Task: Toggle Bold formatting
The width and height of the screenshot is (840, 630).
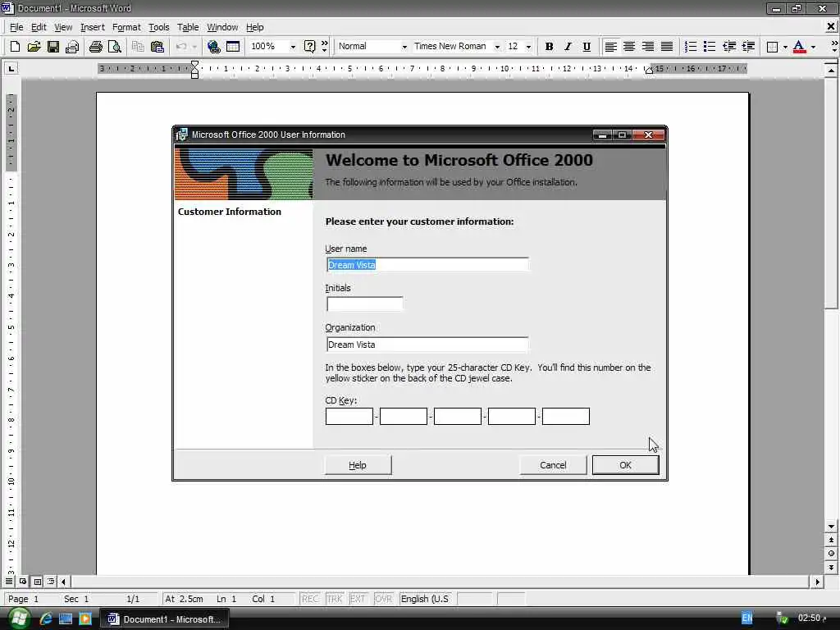Action: coord(549,47)
